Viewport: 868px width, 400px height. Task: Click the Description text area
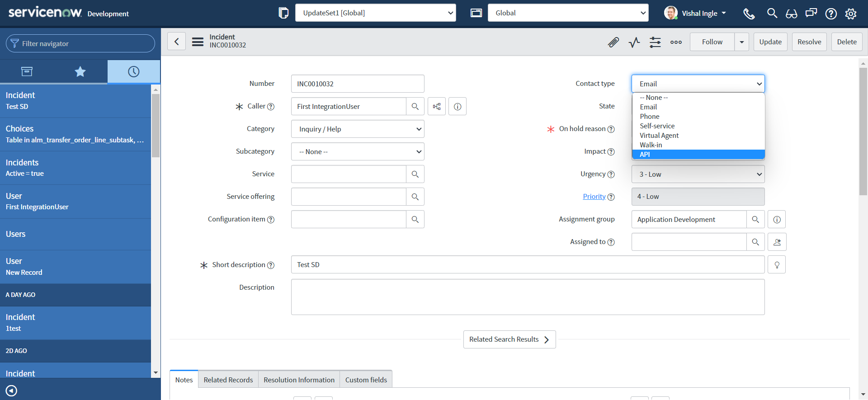click(528, 297)
